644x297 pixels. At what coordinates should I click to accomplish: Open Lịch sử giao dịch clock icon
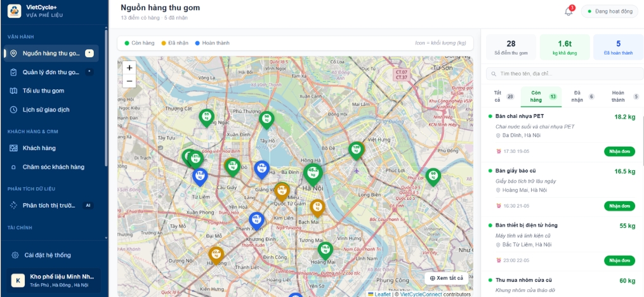(x=13, y=110)
